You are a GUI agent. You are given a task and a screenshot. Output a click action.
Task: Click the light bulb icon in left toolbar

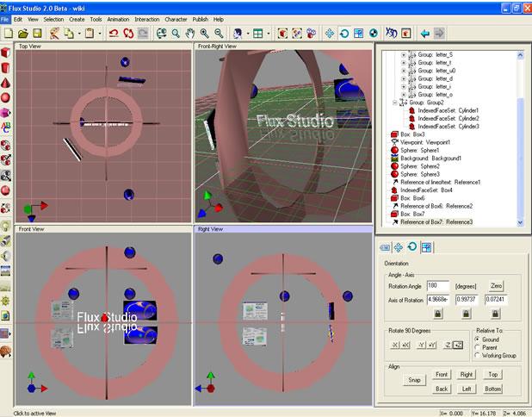[5, 226]
